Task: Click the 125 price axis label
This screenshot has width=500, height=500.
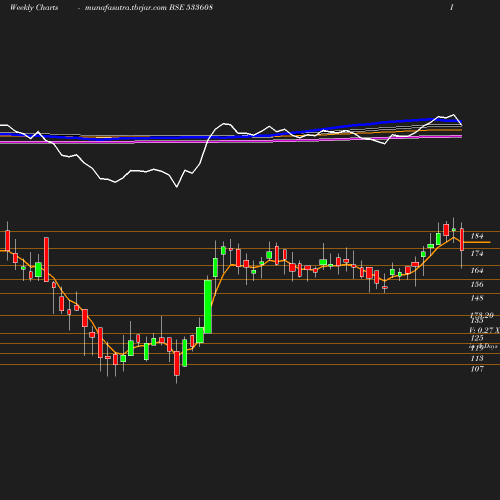Action: click(477, 338)
